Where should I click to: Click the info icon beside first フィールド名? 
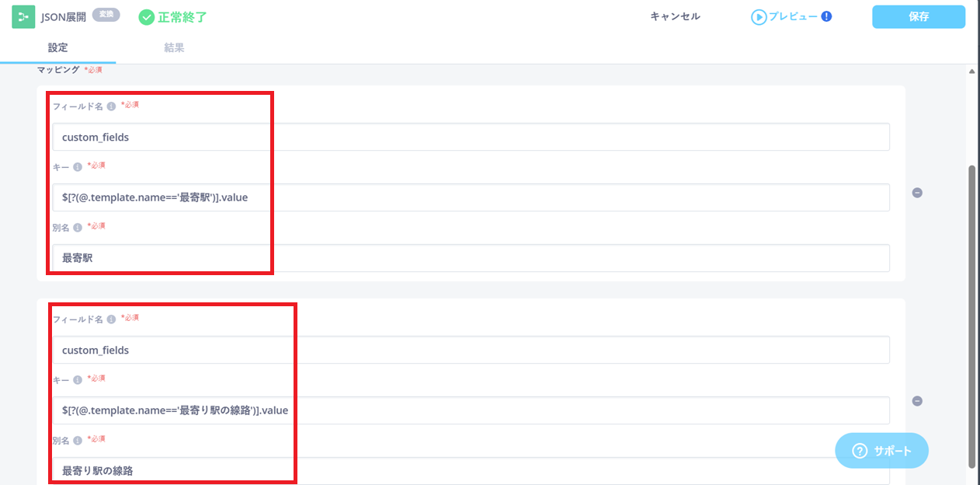click(111, 106)
